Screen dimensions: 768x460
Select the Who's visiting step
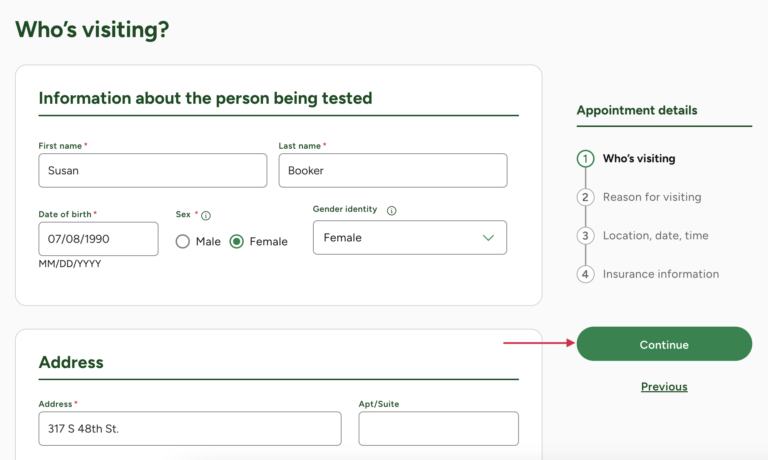[638, 158]
